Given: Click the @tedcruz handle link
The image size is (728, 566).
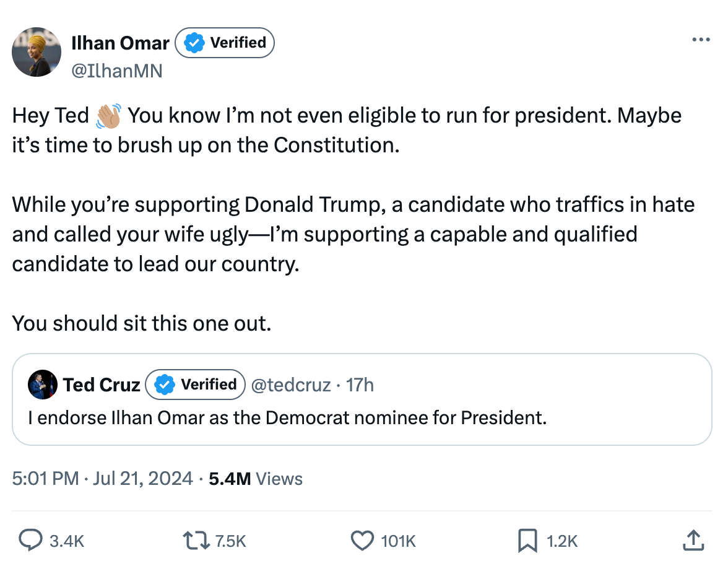Looking at the screenshot, I should pyautogui.click(x=292, y=385).
